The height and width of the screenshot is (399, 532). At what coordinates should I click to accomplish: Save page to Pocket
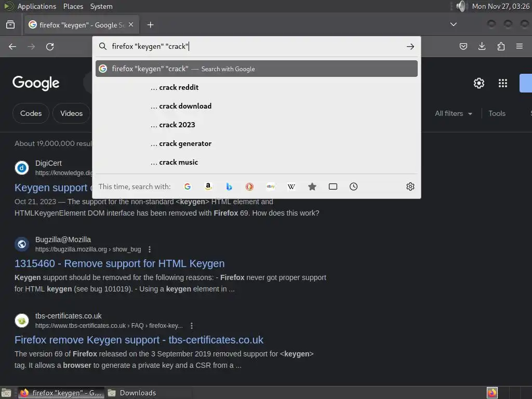coord(463,46)
